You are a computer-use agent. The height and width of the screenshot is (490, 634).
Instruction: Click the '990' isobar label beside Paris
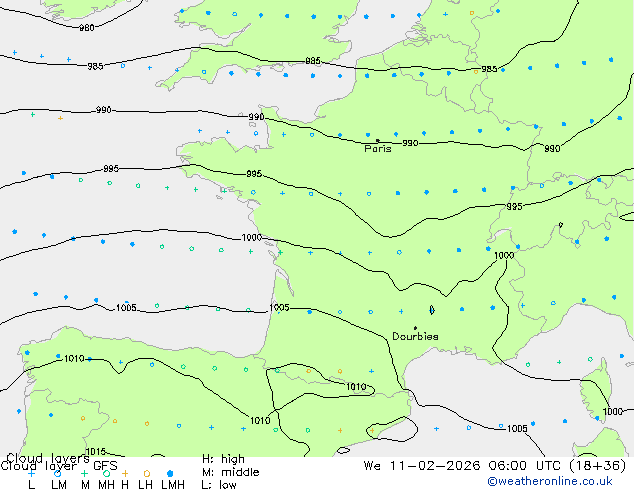410,143
